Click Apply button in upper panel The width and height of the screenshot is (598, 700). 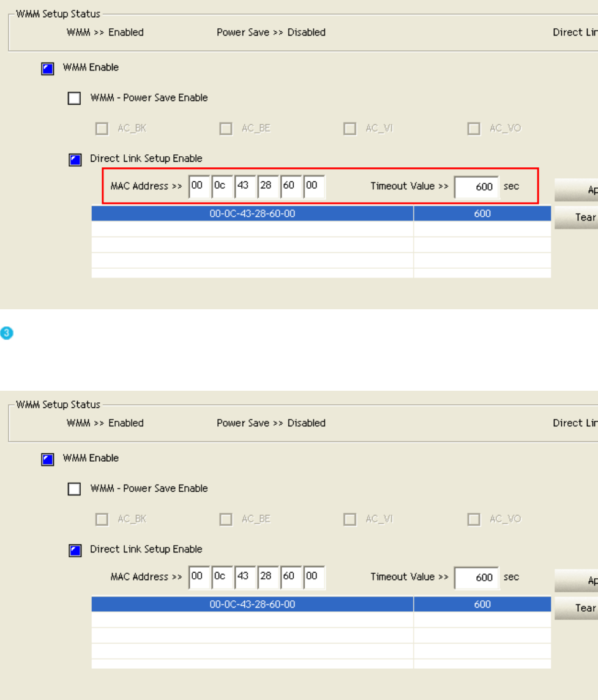coord(576,190)
